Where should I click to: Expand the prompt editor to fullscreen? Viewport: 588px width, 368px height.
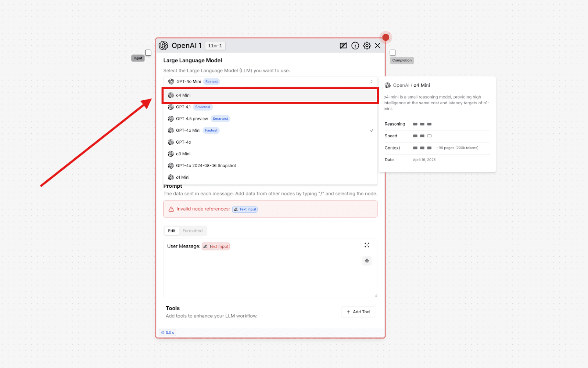point(367,245)
